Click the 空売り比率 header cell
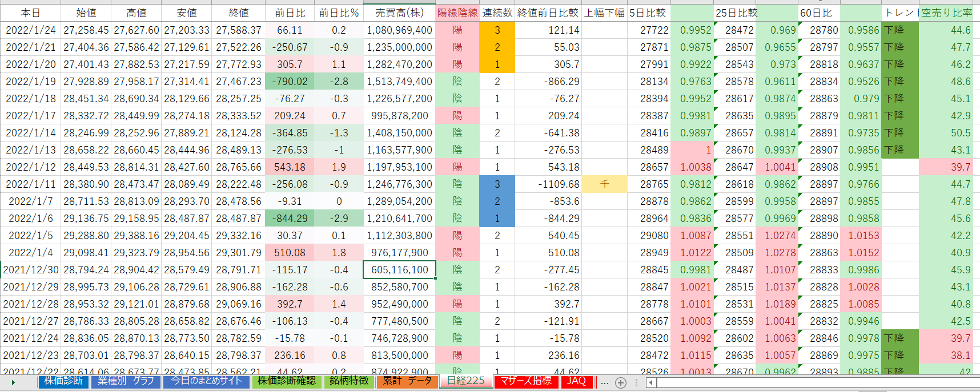This screenshot has height=392, width=980. point(946,13)
